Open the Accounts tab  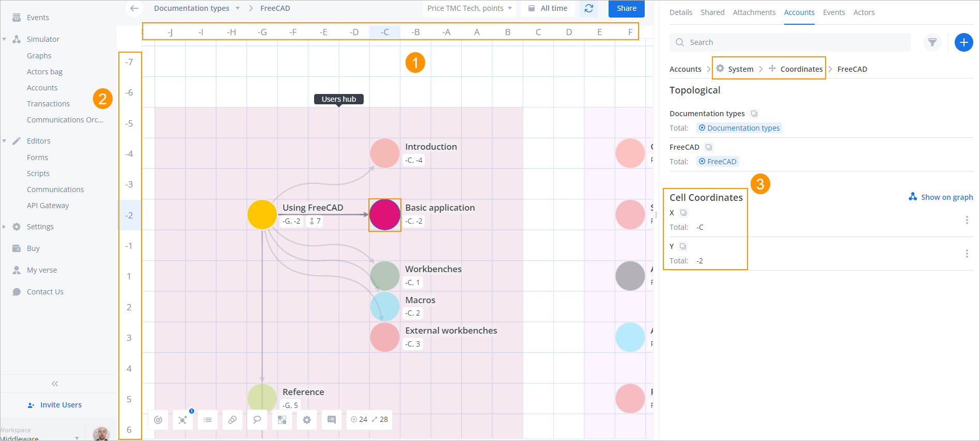799,12
